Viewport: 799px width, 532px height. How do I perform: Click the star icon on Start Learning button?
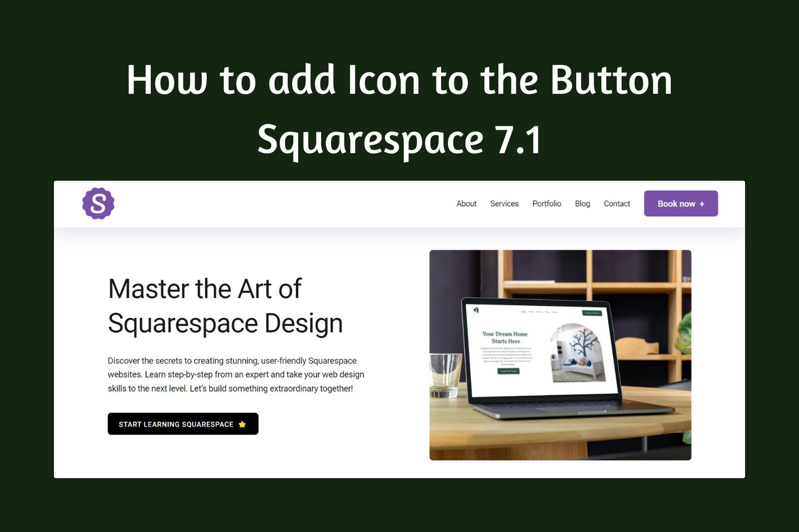point(242,424)
